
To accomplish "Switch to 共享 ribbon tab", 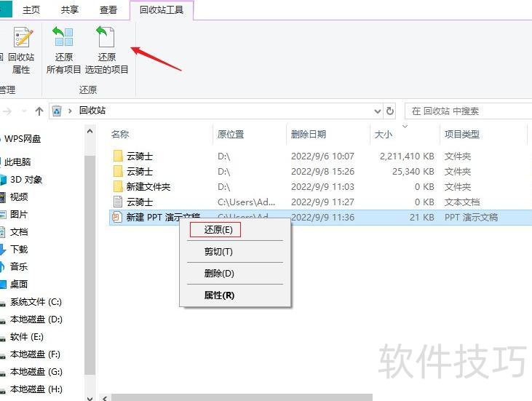I will (70, 10).
